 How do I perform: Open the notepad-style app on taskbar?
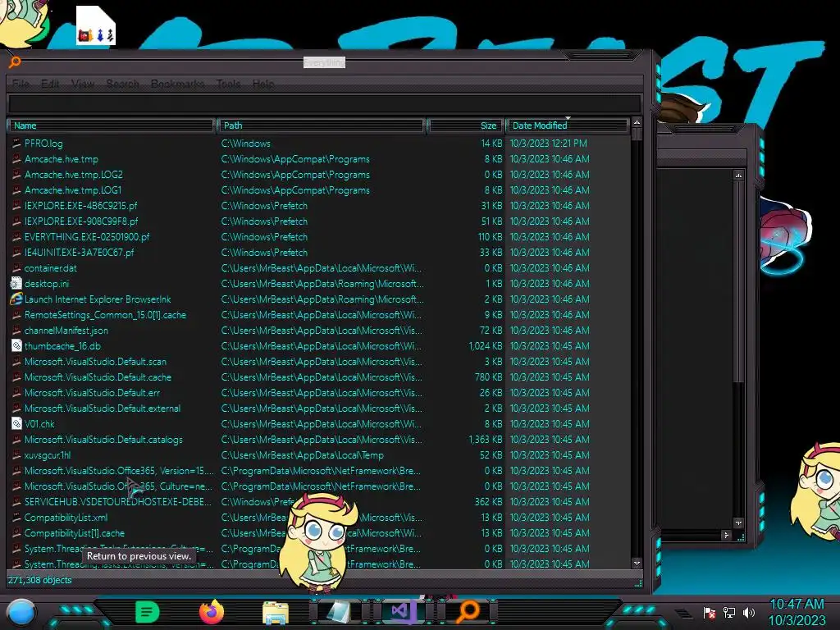click(339, 612)
